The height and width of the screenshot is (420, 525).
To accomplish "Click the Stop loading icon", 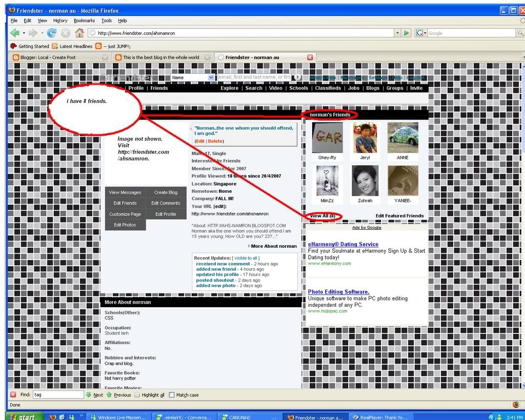I will point(66,33).
